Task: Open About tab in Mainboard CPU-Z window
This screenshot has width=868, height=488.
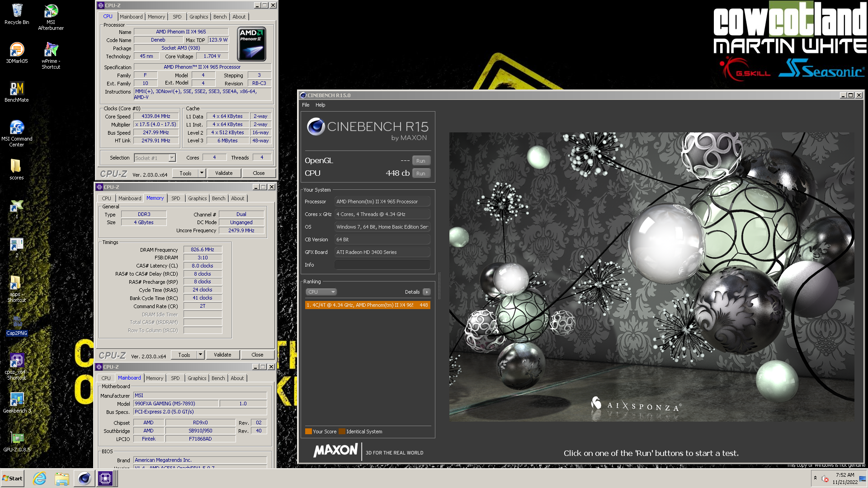Action: pyautogui.click(x=237, y=378)
